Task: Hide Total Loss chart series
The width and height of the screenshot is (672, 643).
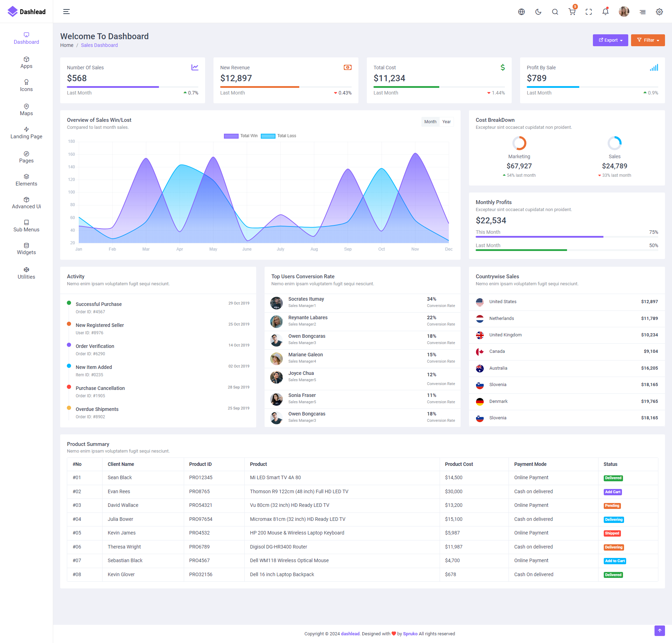Action: tap(268, 136)
